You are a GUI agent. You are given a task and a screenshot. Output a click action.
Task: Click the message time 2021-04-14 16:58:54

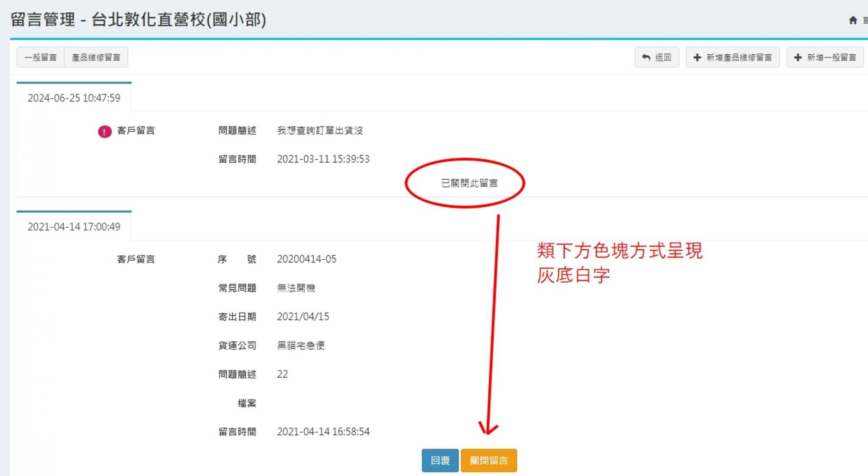(x=323, y=432)
